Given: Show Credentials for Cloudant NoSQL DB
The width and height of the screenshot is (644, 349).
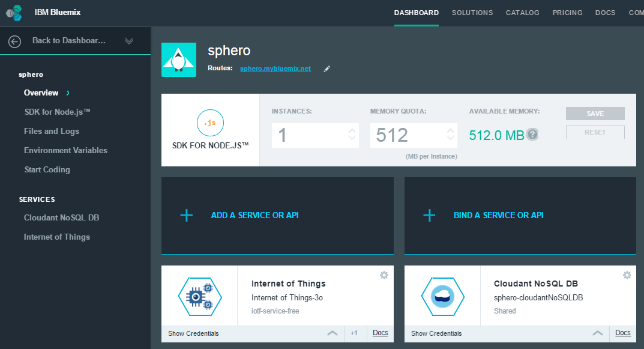Looking at the screenshot, I should click(x=436, y=333).
